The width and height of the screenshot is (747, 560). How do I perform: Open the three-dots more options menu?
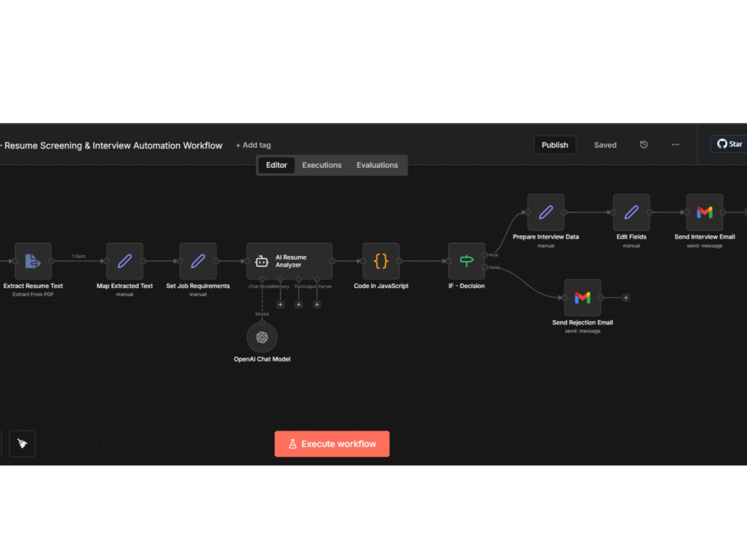coord(675,145)
